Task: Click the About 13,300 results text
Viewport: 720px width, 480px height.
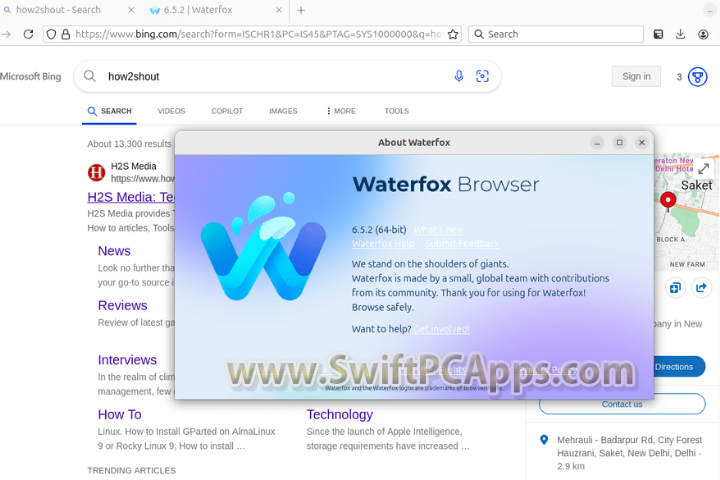Action: tap(129, 144)
